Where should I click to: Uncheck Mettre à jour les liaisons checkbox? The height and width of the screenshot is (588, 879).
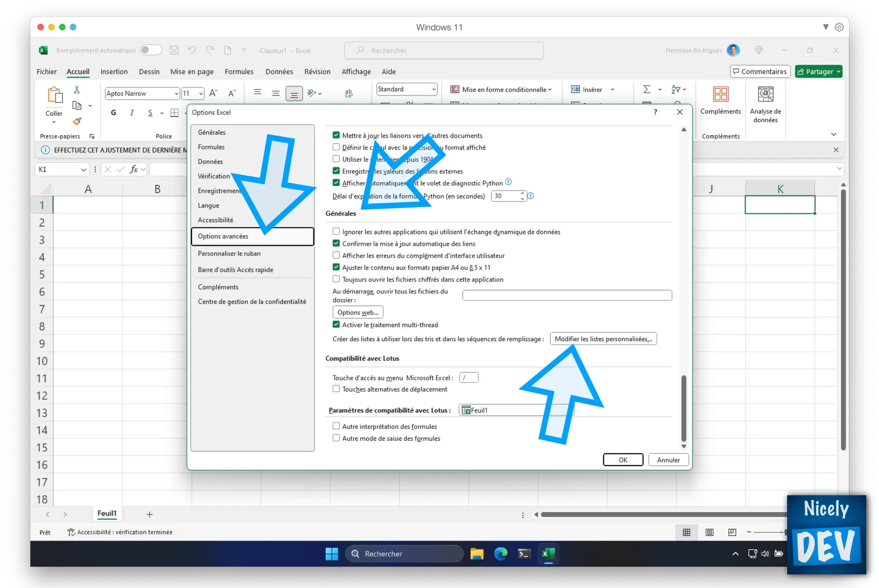pyautogui.click(x=336, y=135)
